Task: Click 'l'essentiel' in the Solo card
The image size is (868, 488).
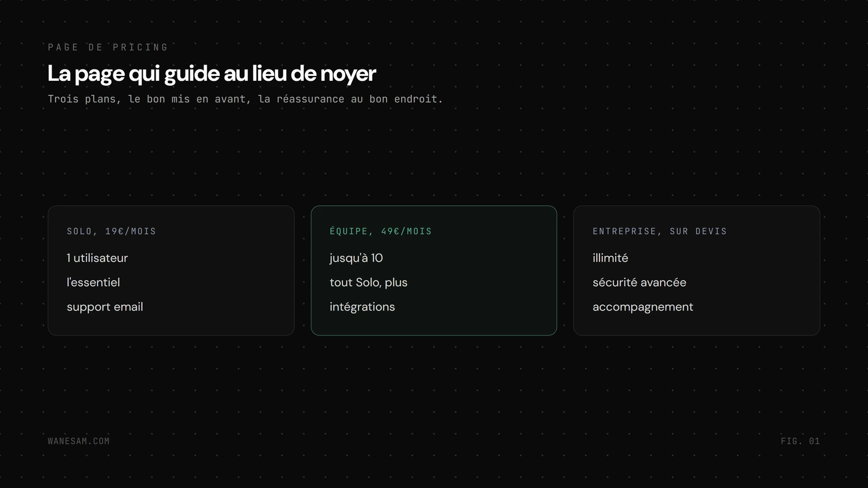Action: click(x=93, y=282)
